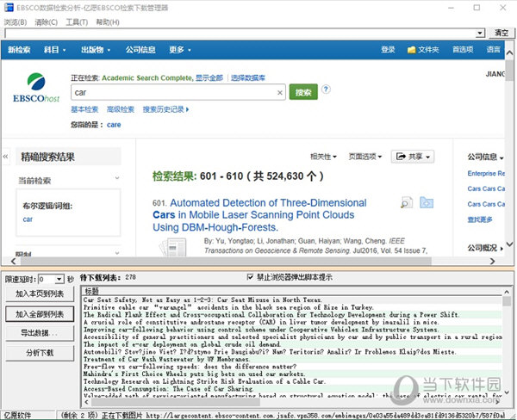The image size is (517, 420).
Task: Open the 相关性 sort dropdown
Action: click(x=323, y=157)
